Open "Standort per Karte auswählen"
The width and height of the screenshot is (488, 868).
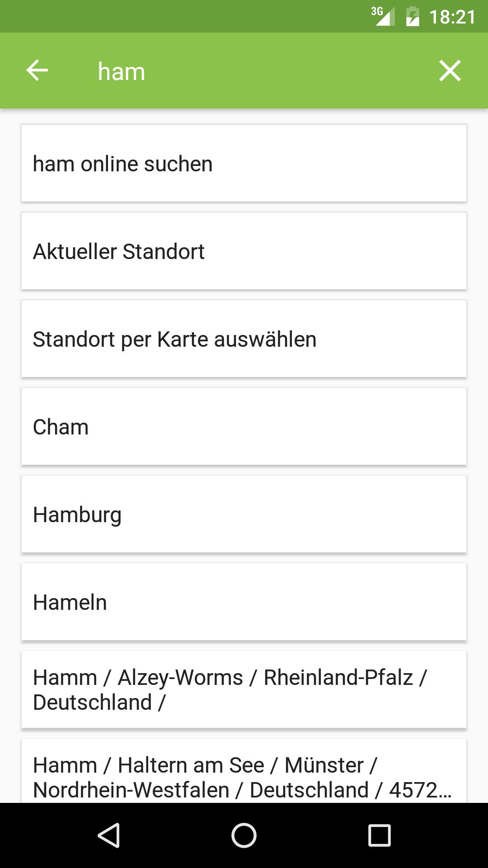pos(244,339)
